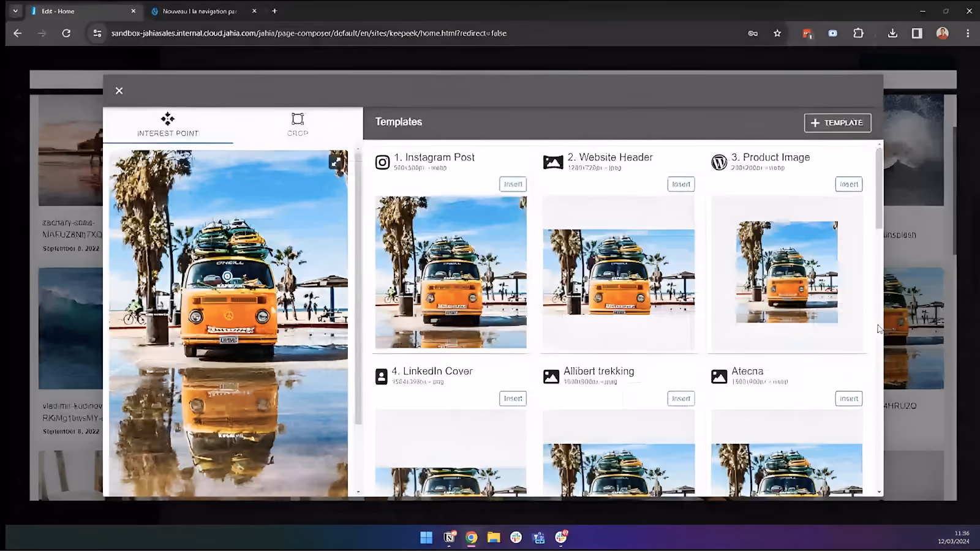Viewport: 980px width, 551px height.
Task: Go back with the browser back arrow
Action: coord(17,33)
